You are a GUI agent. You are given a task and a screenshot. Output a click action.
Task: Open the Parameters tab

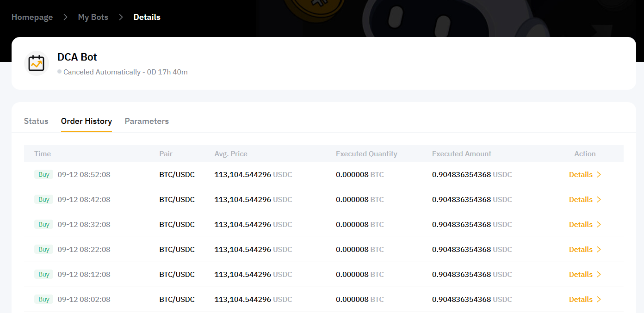147,121
